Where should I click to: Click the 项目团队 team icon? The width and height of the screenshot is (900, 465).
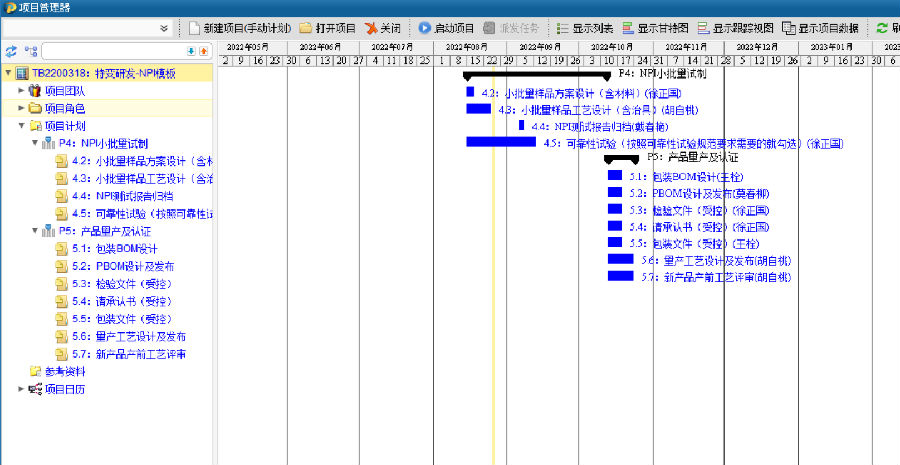[35, 91]
